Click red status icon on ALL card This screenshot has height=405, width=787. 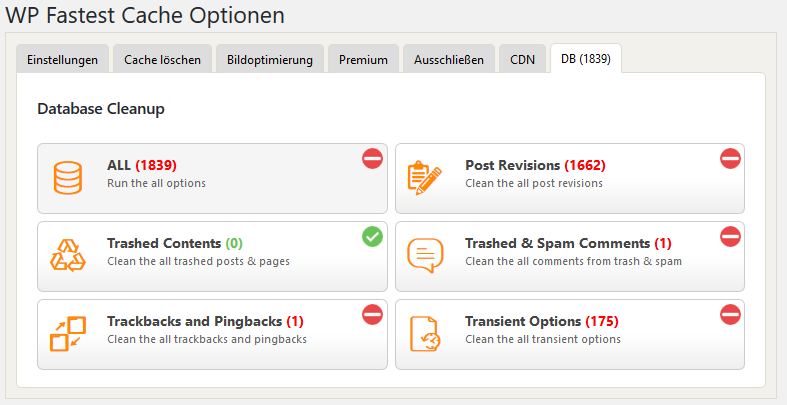(x=372, y=158)
